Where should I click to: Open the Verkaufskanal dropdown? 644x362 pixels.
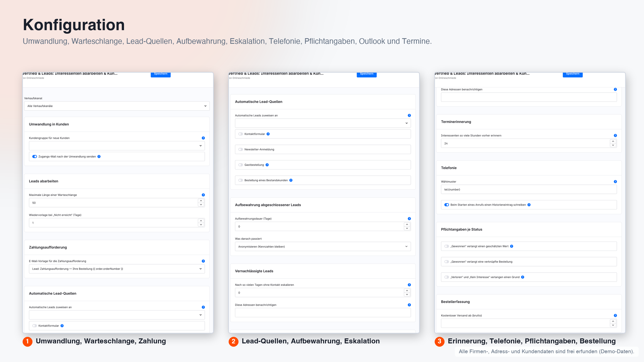point(117,106)
